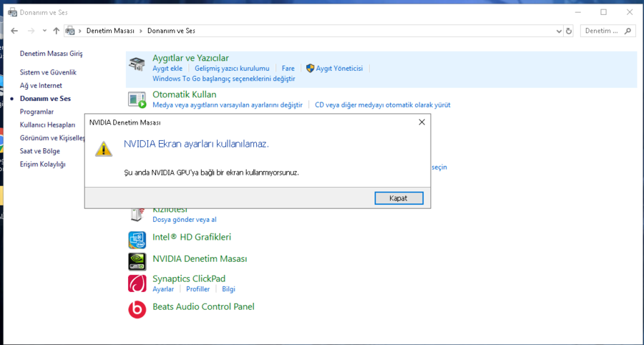The image size is (644, 345).
Task: Open the Intel HD Grafikleri icon
Action: [x=137, y=240]
